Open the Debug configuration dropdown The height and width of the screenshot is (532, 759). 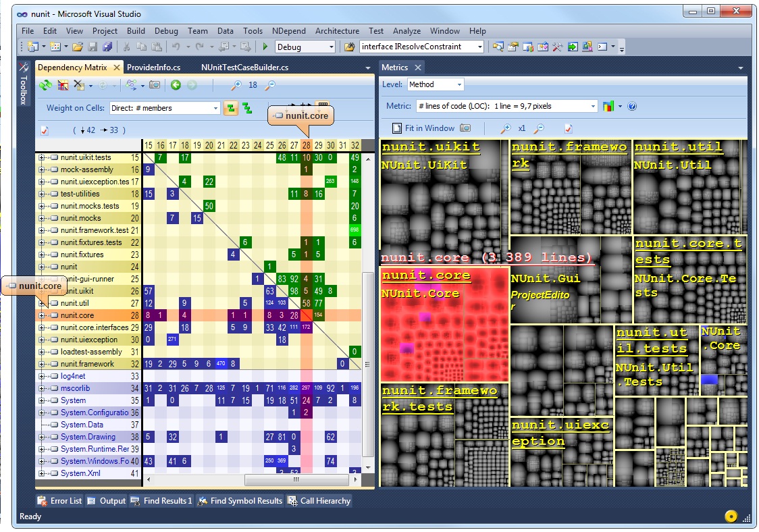click(x=305, y=47)
